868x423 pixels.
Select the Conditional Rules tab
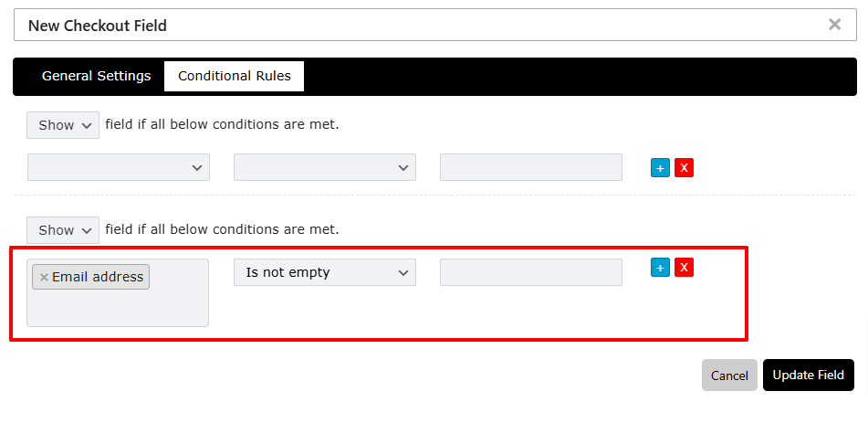coord(235,77)
